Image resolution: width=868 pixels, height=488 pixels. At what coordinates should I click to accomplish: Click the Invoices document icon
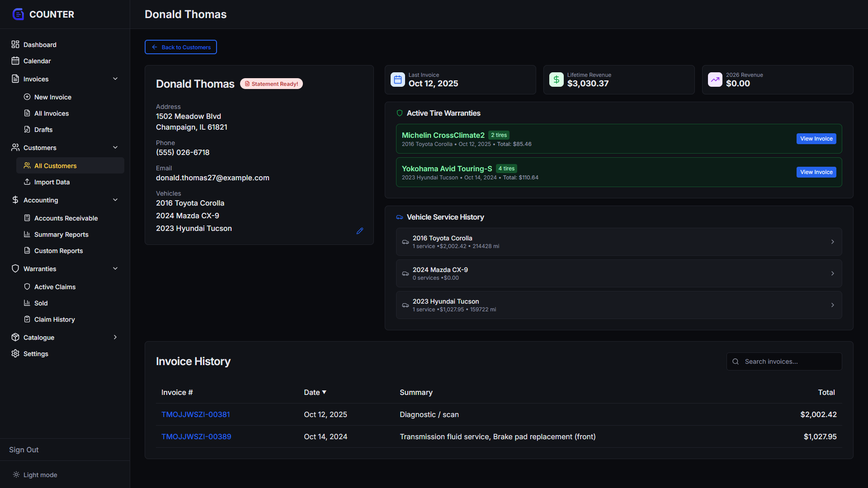click(x=15, y=79)
